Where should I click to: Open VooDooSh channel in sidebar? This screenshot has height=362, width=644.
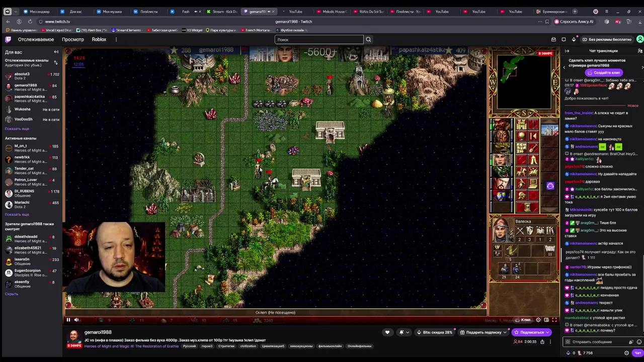[32, 119]
